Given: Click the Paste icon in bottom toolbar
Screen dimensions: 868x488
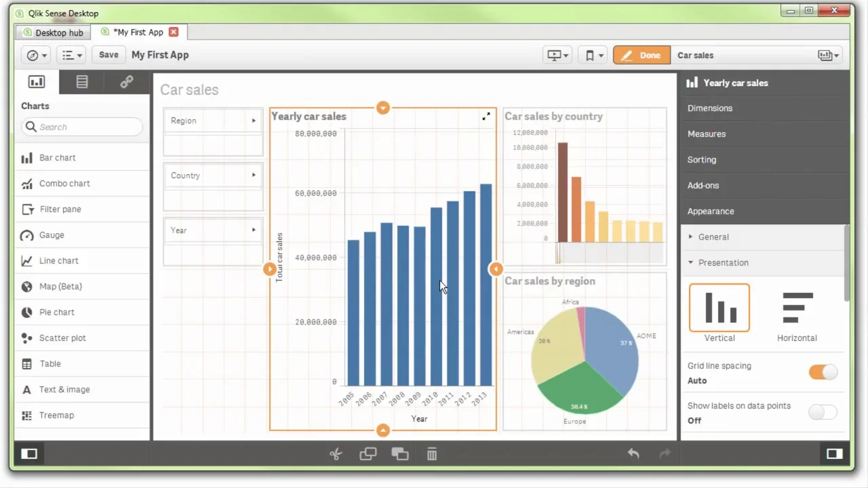Looking at the screenshot, I should 400,454.
